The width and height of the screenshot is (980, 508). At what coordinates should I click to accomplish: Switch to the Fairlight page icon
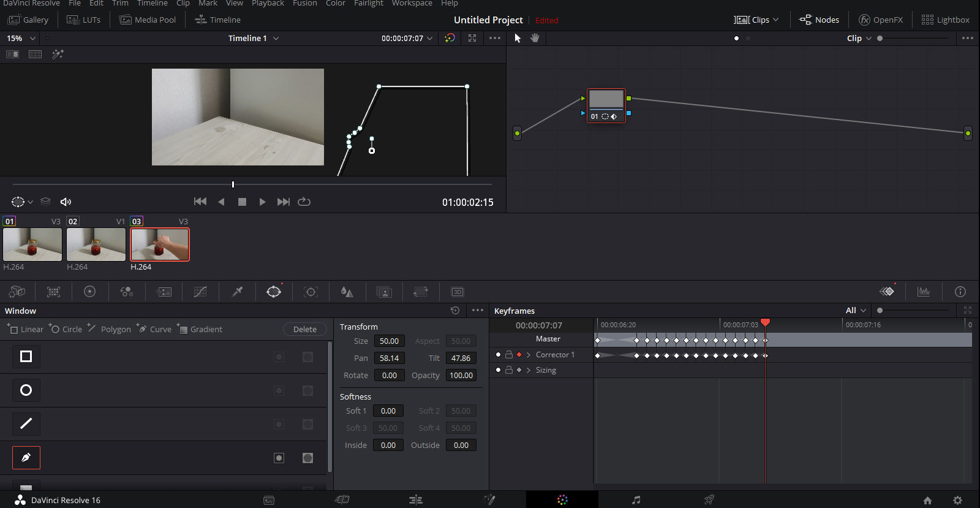click(636, 500)
